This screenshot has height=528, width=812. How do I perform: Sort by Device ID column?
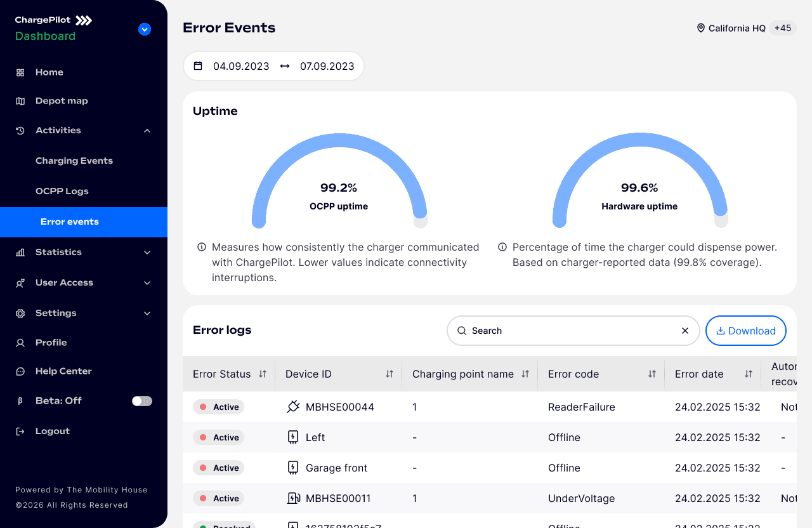pos(390,374)
